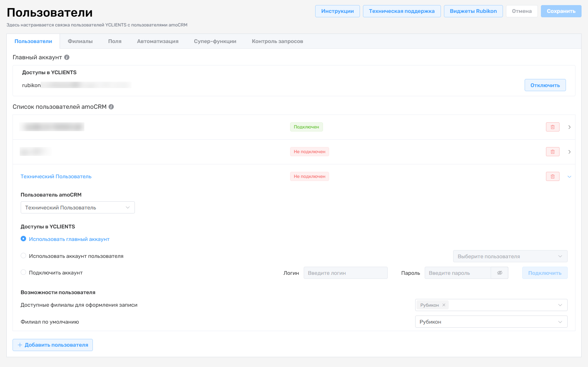Image resolution: width=588 pixels, height=367 pixels.
Task: Click Техническая поддержка button
Action: coord(402,11)
